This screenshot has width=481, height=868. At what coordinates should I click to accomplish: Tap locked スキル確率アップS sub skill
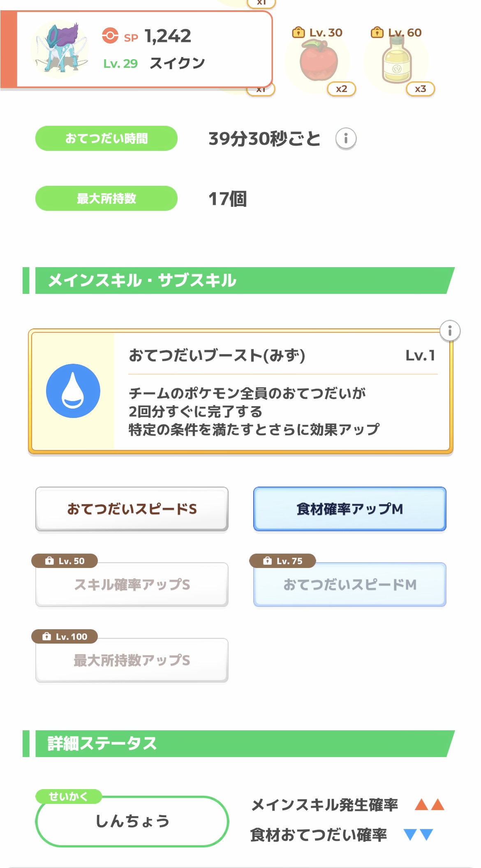tap(132, 585)
